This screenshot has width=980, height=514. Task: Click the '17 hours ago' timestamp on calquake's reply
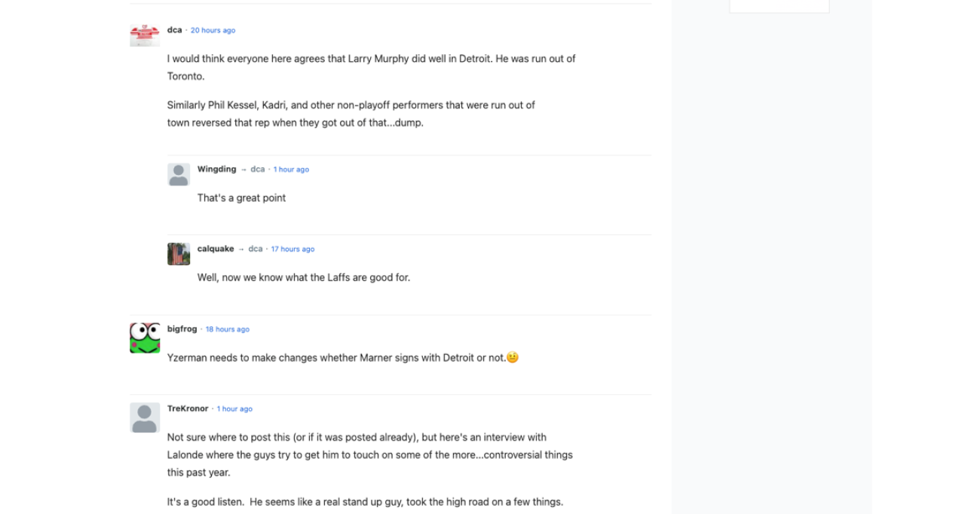point(292,249)
